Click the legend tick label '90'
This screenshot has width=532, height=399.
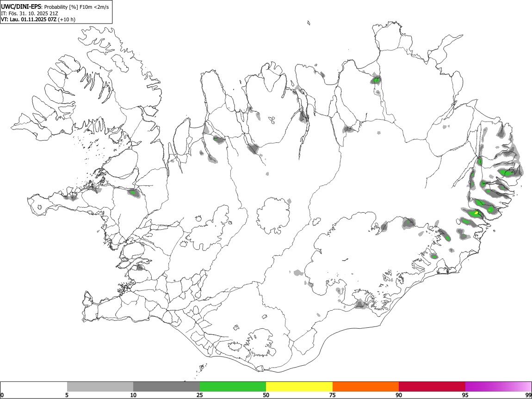click(x=399, y=395)
